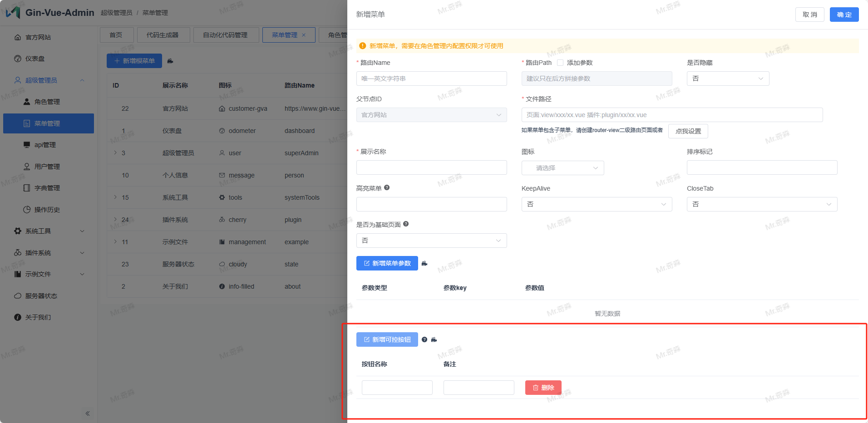
Task: Open the 是否隐藏 dropdown
Action: (x=728, y=79)
